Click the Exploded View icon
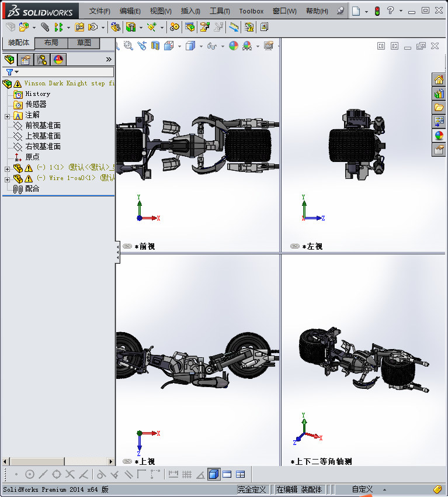 (x=205, y=27)
